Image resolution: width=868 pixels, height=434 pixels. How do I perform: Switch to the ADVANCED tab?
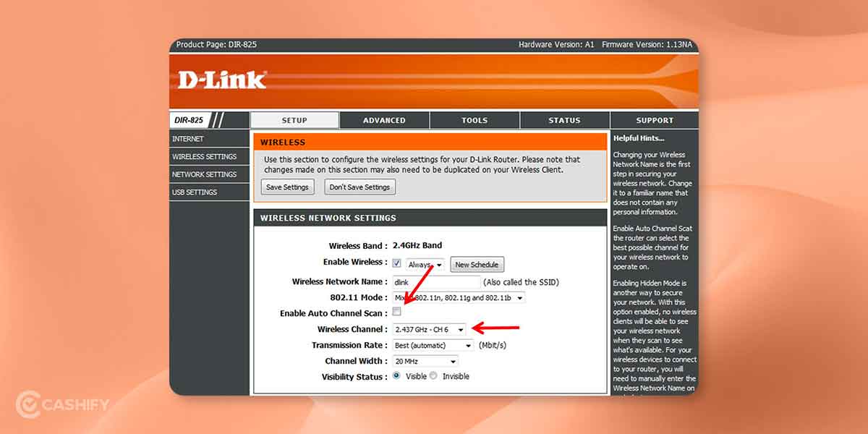384,120
